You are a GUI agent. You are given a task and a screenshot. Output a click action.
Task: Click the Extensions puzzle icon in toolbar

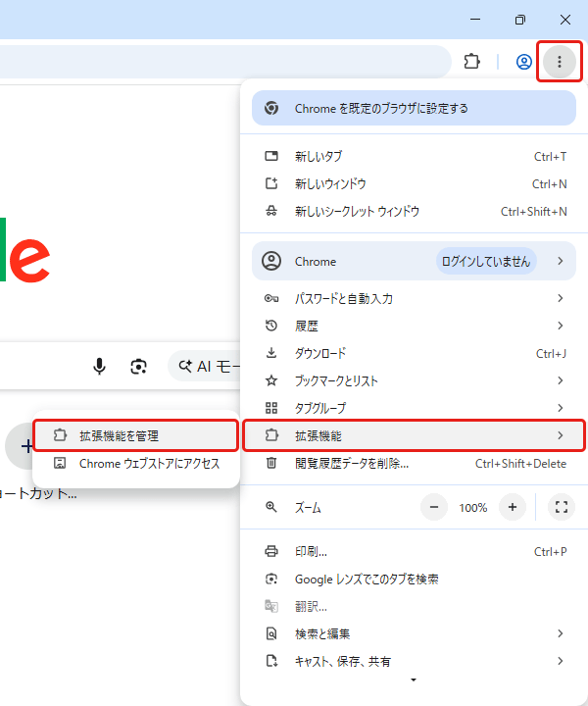coord(472,61)
